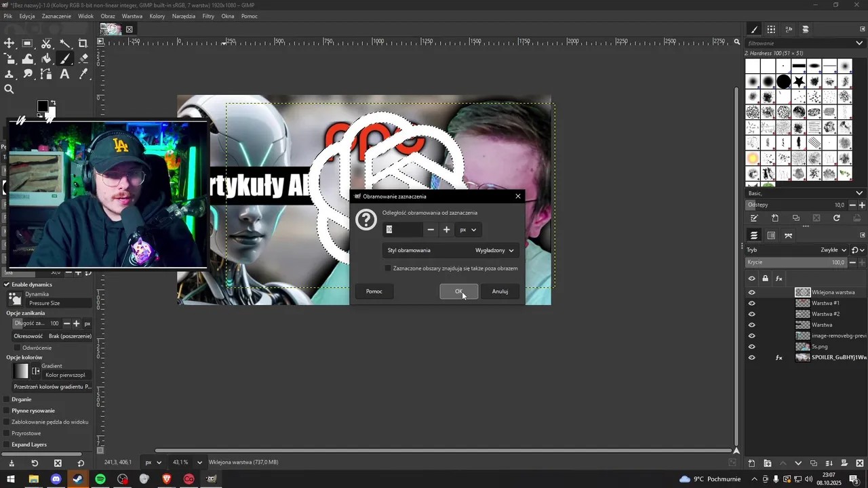Open the Brushes tab in dock
Screen dimensions: 868x488
754,29
